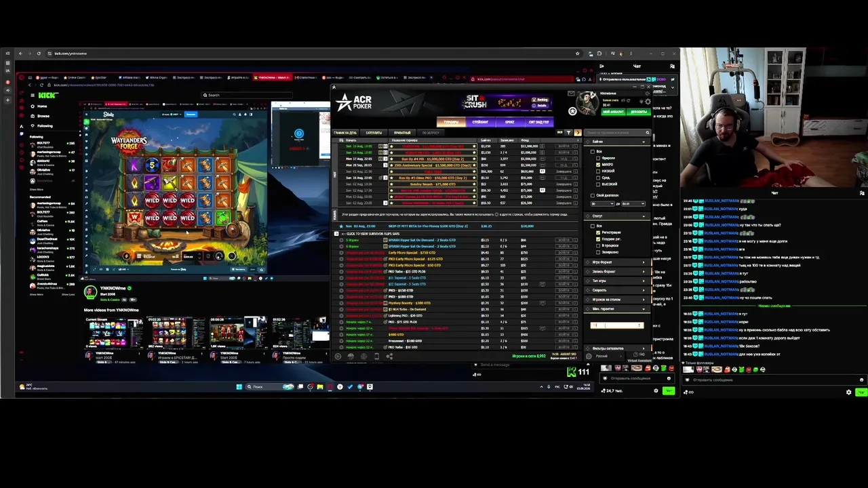Viewport: 868px width, 488px height.
Task: Open the СИТ ЭНД ГОУ tab
Action: pyautogui.click(x=539, y=122)
